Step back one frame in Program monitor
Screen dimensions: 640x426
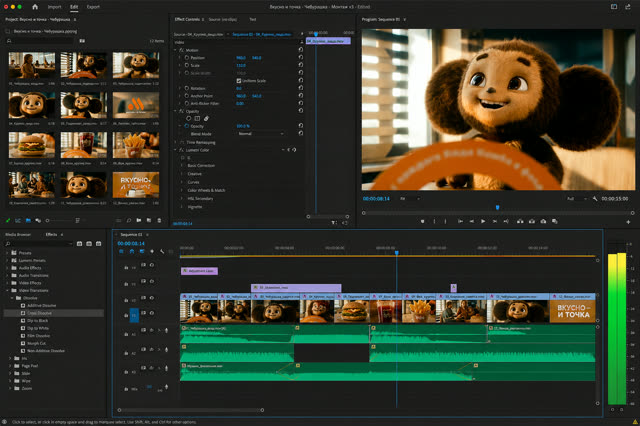471,221
